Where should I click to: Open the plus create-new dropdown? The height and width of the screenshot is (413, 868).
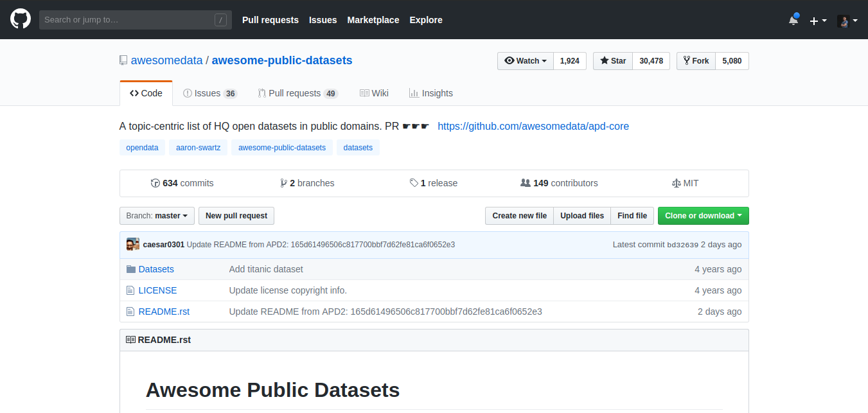(x=818, y=21)
